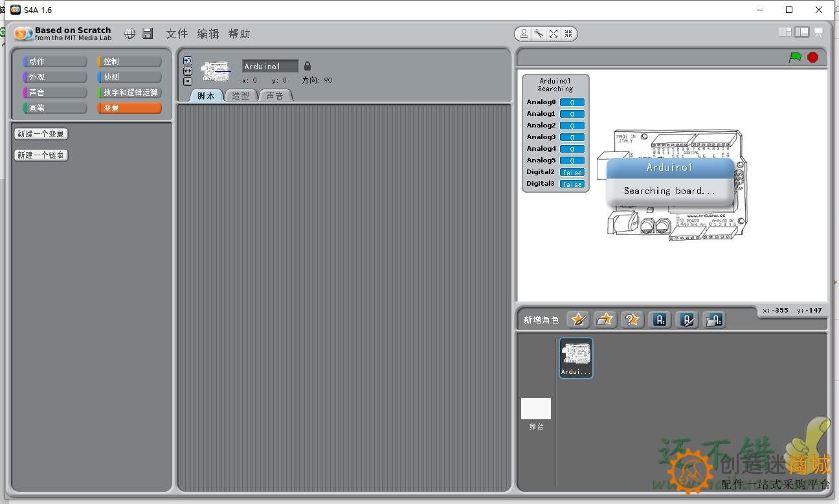Image resolution: width=839 pixels, height=504 pixels.
Task: Toggle the sprite lock icon
Action: coord(307,65)
